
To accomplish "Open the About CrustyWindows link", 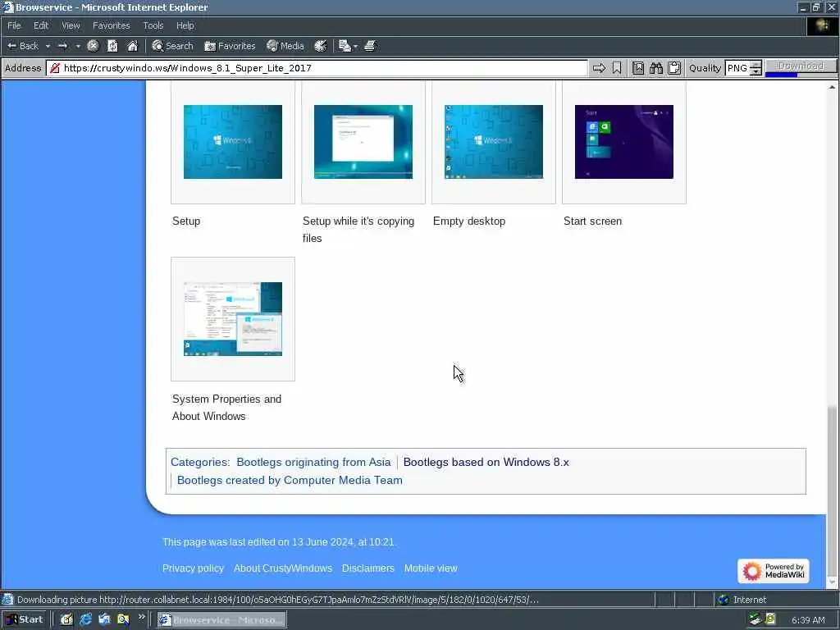I will pos(283,568).
